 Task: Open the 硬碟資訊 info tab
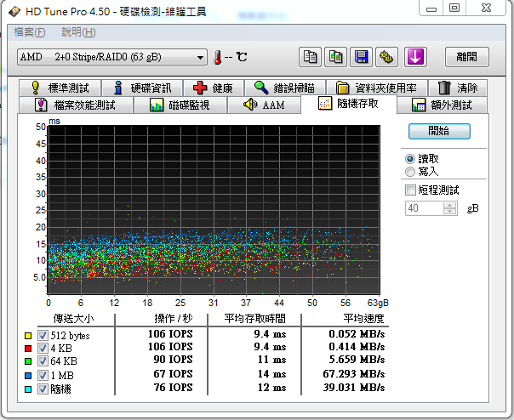pyautogui.click(x=142, y=88)
